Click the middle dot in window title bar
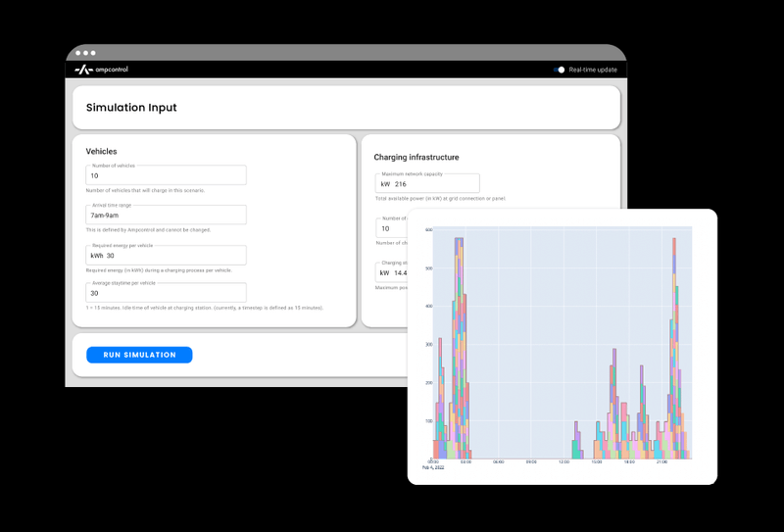Viewport: 784px width, 532px height. 85,53
